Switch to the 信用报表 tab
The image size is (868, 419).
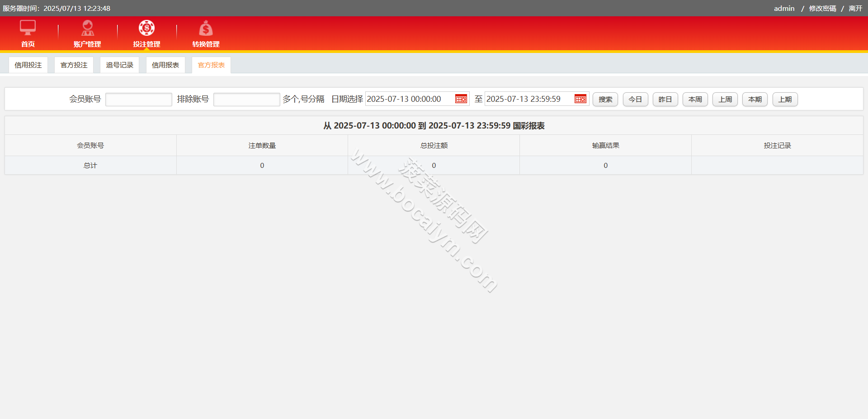coord(165,65)
